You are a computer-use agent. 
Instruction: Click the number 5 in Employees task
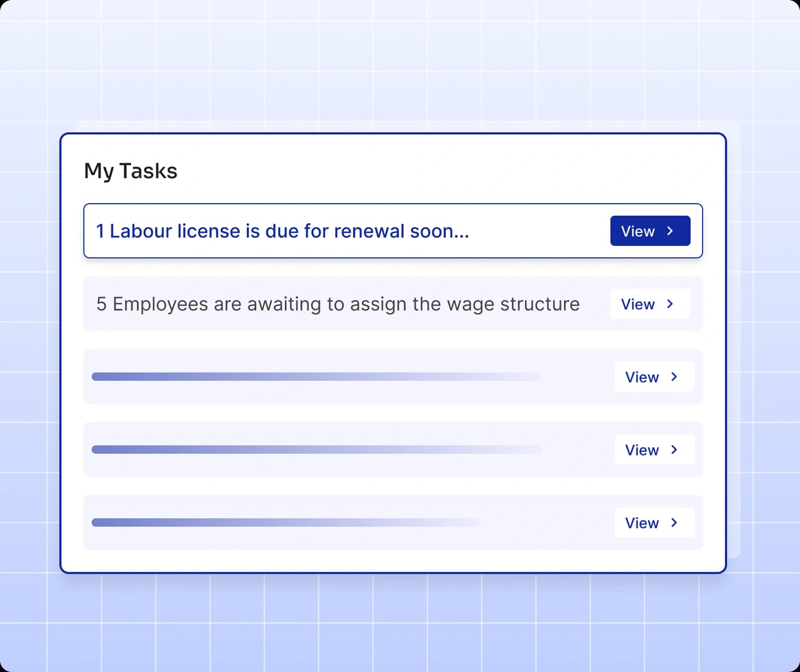[x=101, y=304]
